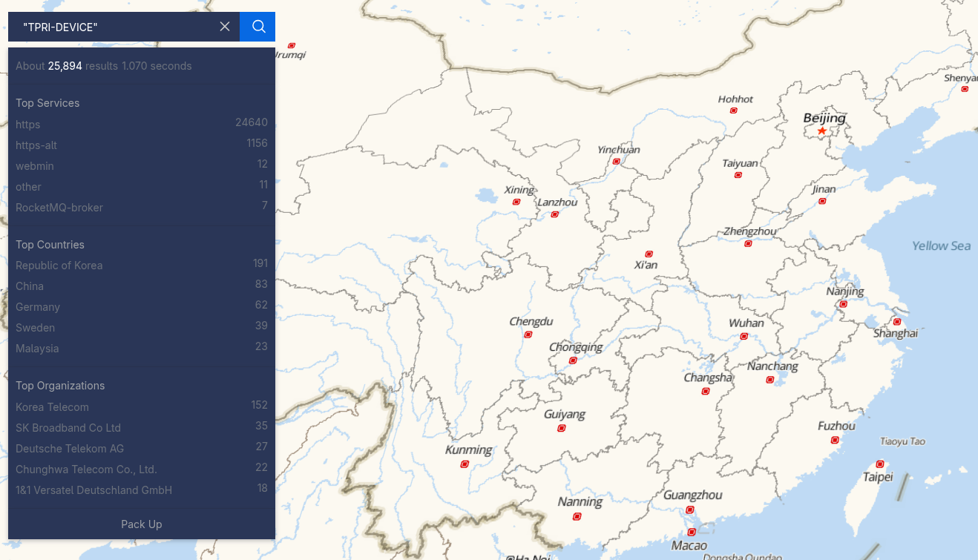Filter by Republic of Korea country
The image size is (978, 560).
[59, 265]
